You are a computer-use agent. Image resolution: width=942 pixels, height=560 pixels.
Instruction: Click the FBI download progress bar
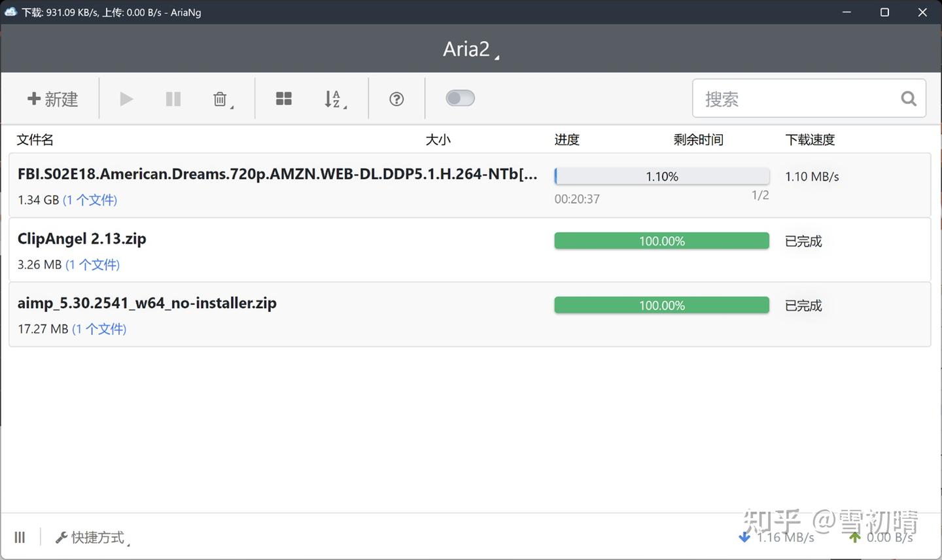pos(661,175)
